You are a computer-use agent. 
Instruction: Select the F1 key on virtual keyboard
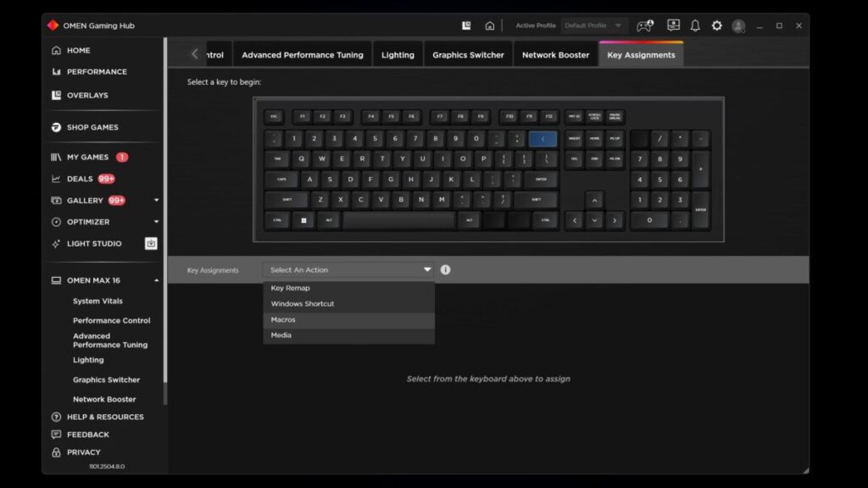303,117
